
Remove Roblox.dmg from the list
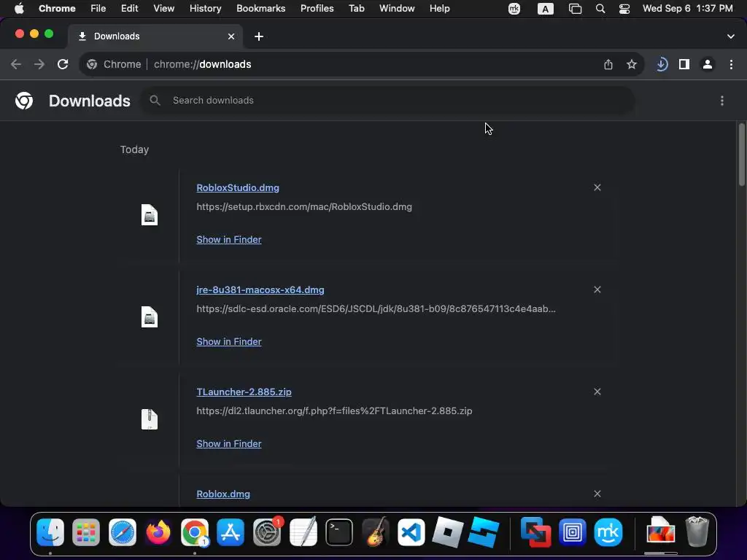(597, 494)
